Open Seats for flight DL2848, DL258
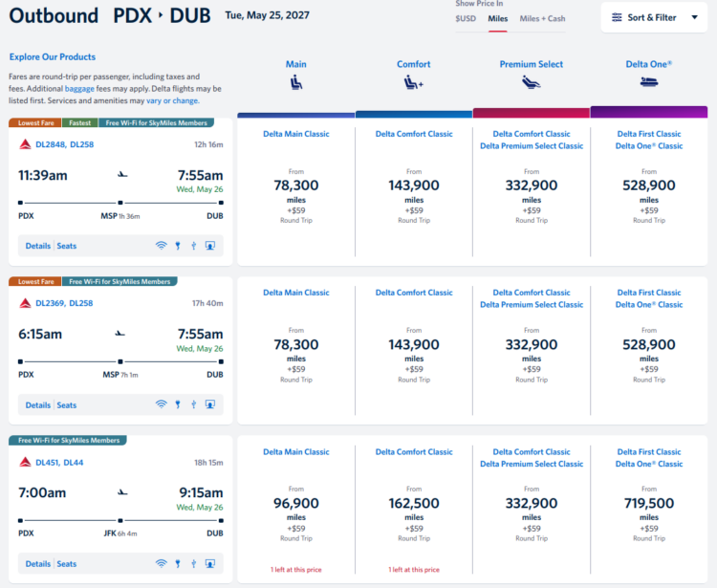 pos(66,246)
